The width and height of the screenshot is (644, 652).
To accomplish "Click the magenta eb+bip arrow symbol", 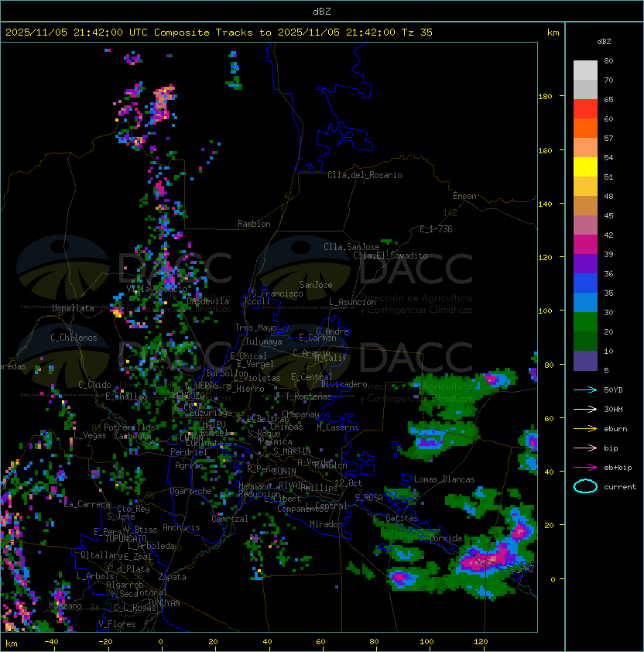I will tap(585, 468).
